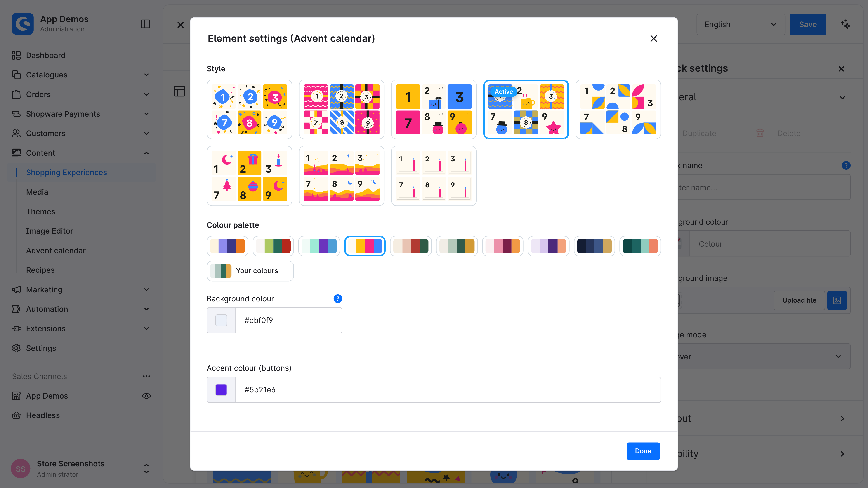Open Sales Channels more options
868x488 pixels.
[x=146, y=376]
